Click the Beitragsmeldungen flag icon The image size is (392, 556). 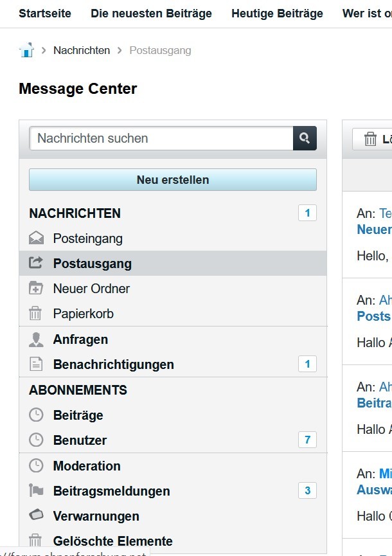point(37,491)
